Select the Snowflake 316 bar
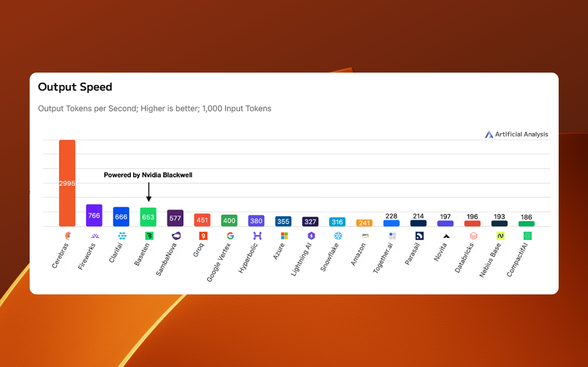Viewport: 588px width, 367px height. pos(337,222)
